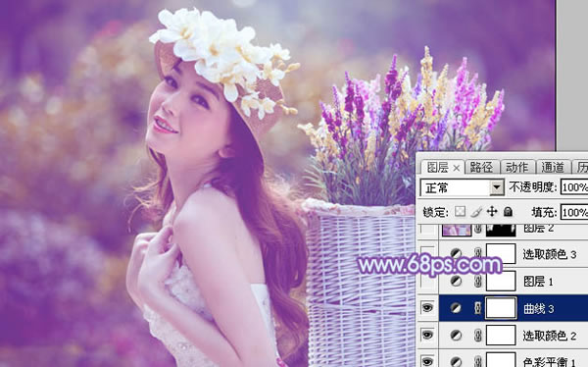Click mask link icon of 曲线 3
Image resolution: width=588 pixels, height=367 pixels.
[478, 308]
